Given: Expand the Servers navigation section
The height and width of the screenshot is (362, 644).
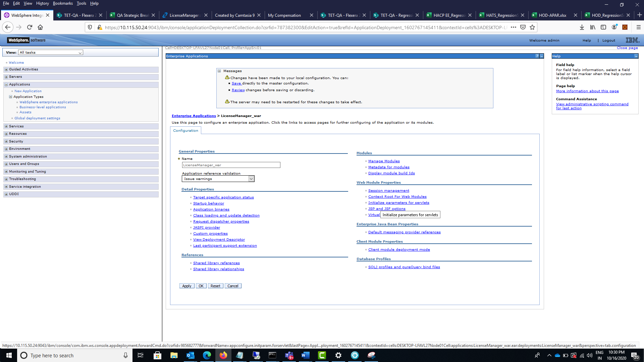Looking at the screenshot, I should point(6,77).
